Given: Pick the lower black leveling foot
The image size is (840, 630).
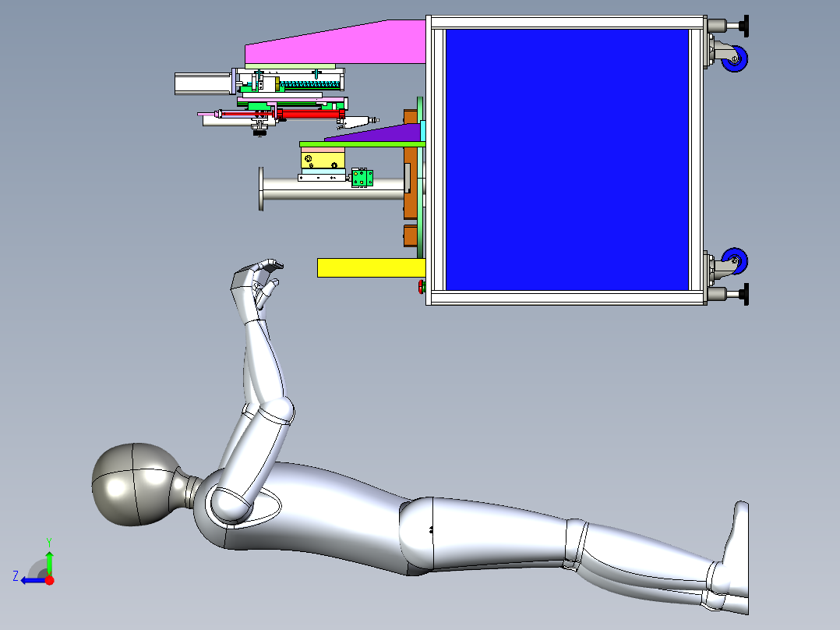Looking at the screenshot, I should (x=745, y=295).
